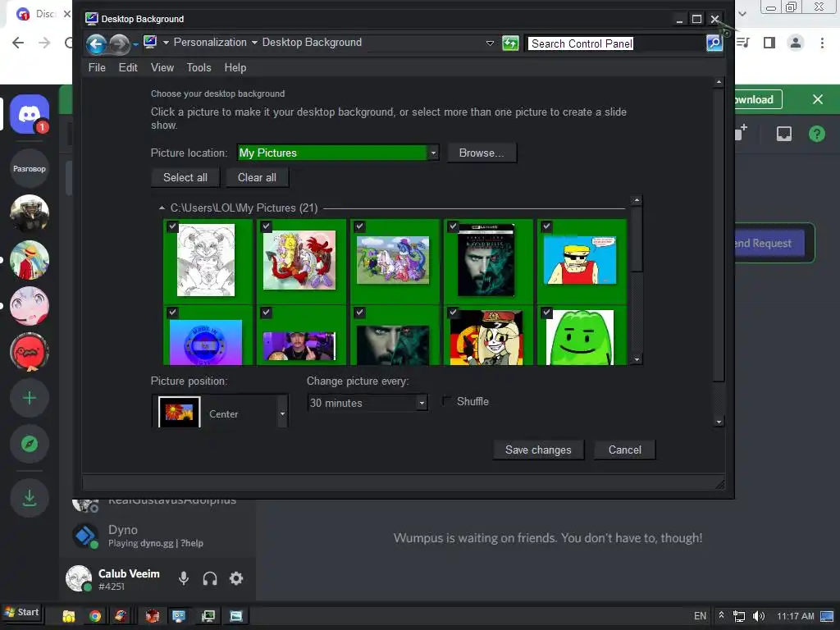Open the File menu
This screenshot has width=840, height=630.
(x=97, y=67)
